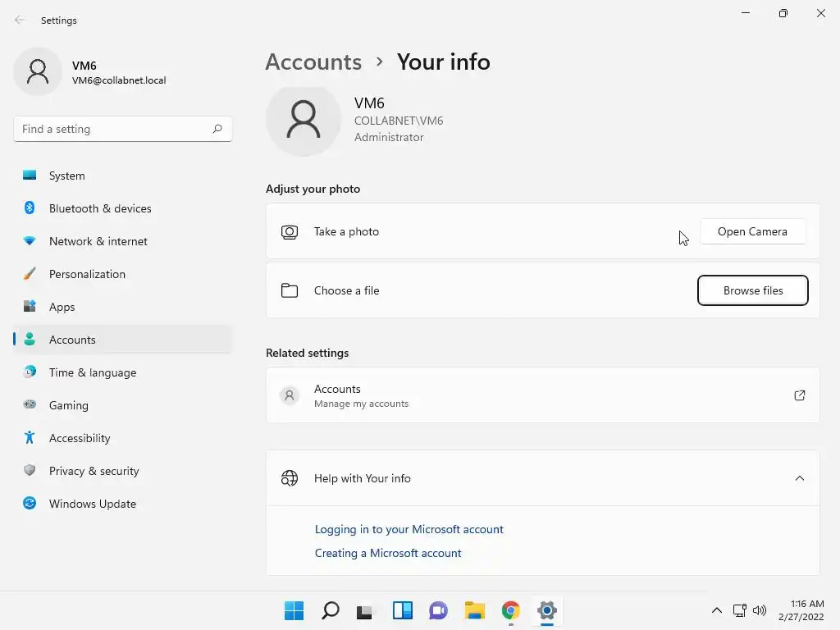The height and width of the screenshot is (630, 840).
Task: Click the Privacy & security shield icon
Action: (x=30, y=471)
